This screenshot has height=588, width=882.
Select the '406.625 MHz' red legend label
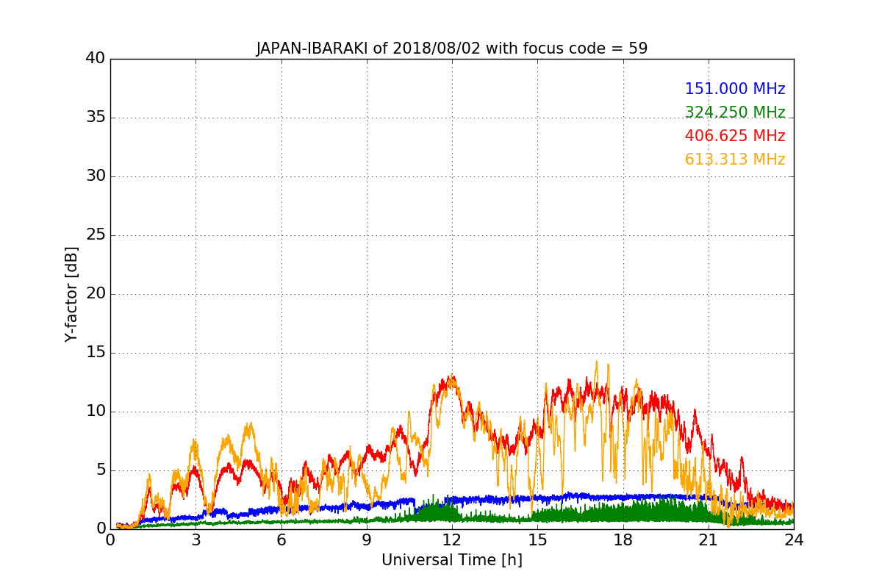click(x=735, y=136)
